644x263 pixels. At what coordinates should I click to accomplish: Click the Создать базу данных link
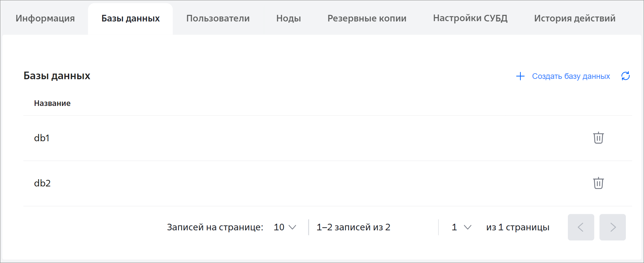[571, 76]
